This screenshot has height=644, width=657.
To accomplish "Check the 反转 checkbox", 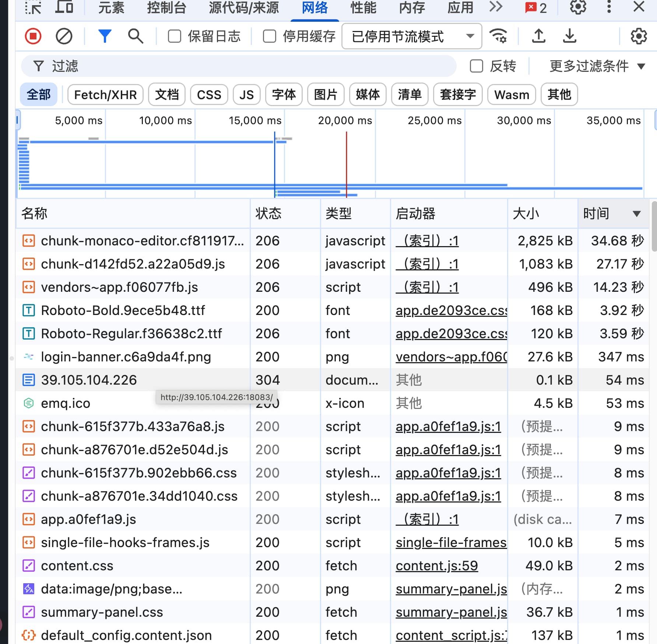I will pyautogui.click(x=477, y=66).
